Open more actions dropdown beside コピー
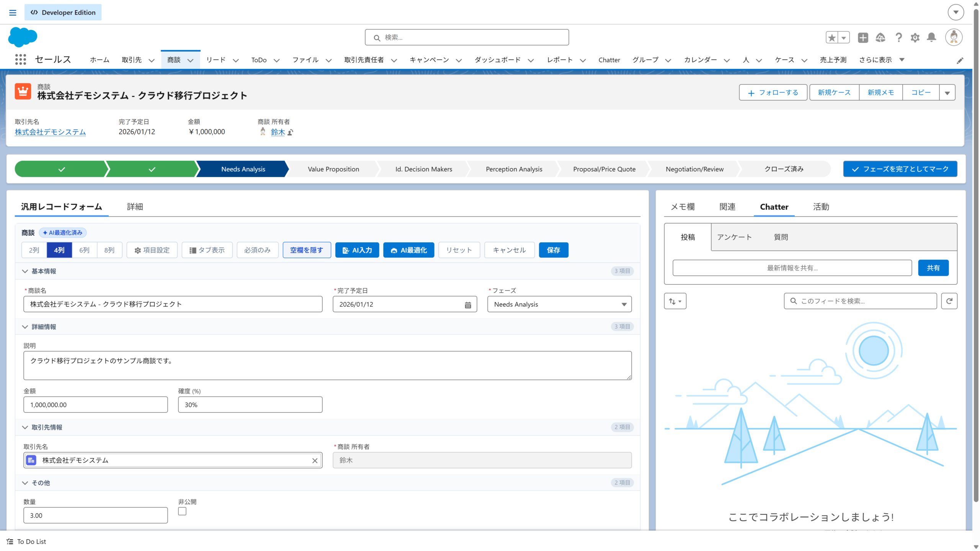This screenshot has width=980, height=551. pyautogui.click(x=947, y=93)
